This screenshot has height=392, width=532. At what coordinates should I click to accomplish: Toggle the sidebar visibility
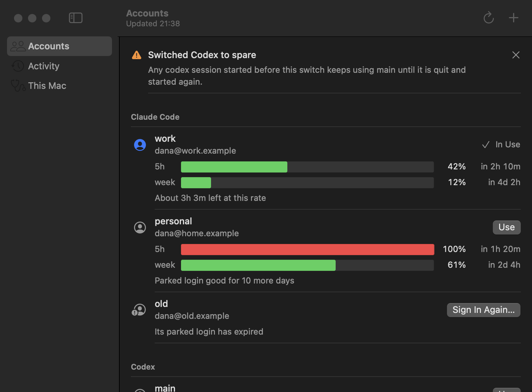pyautogui.click(x=76, y=18)
